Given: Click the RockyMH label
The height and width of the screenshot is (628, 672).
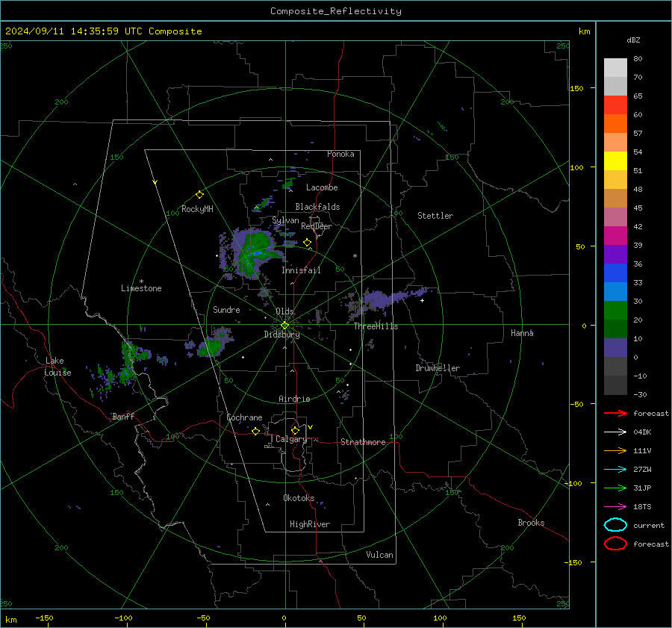Looking at the screenshot, I should click(197, 209).
